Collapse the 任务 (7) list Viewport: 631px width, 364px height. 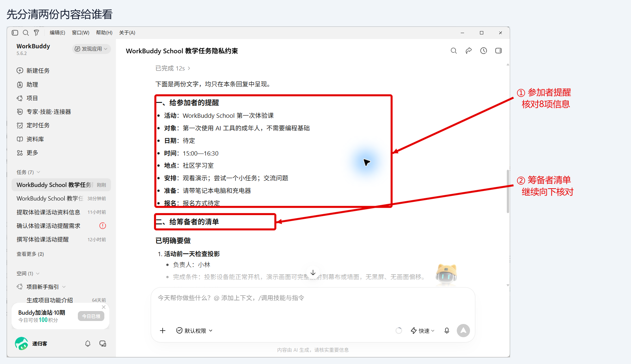[x=28, y=172]
